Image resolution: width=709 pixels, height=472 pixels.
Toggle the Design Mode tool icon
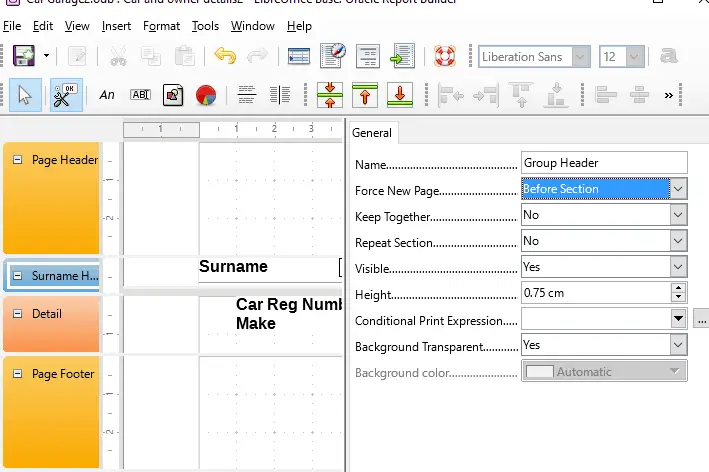pos(66,95)
